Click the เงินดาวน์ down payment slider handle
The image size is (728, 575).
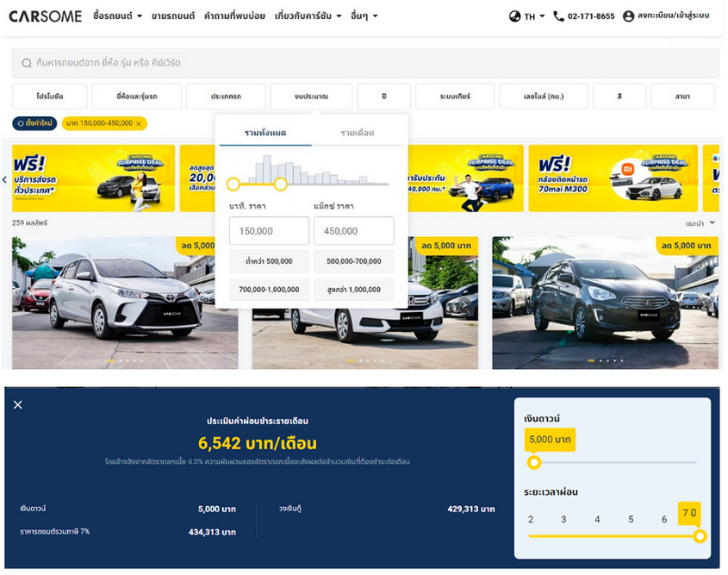[534, 463]
